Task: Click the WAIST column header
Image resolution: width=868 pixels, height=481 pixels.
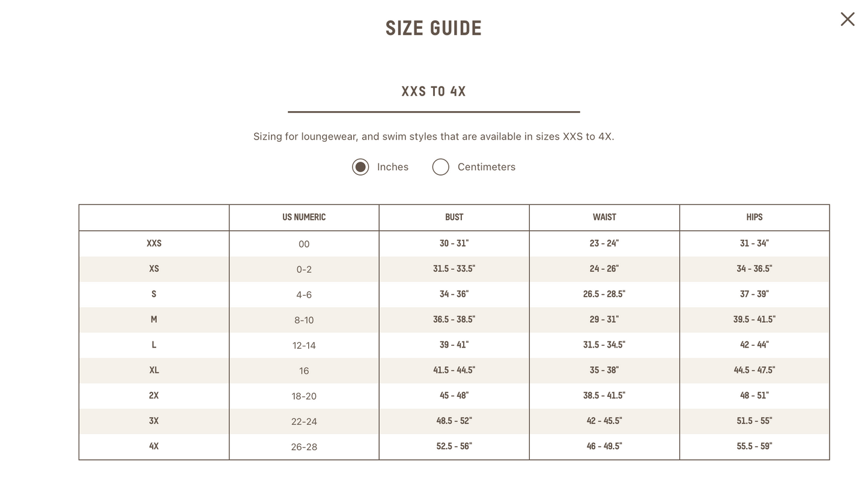Action: click(x=604, y=217)
